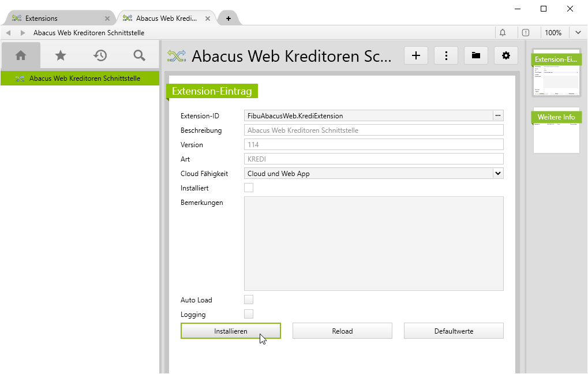
Task: Toggle the Installiert checkbox
Action: (249, 188)
